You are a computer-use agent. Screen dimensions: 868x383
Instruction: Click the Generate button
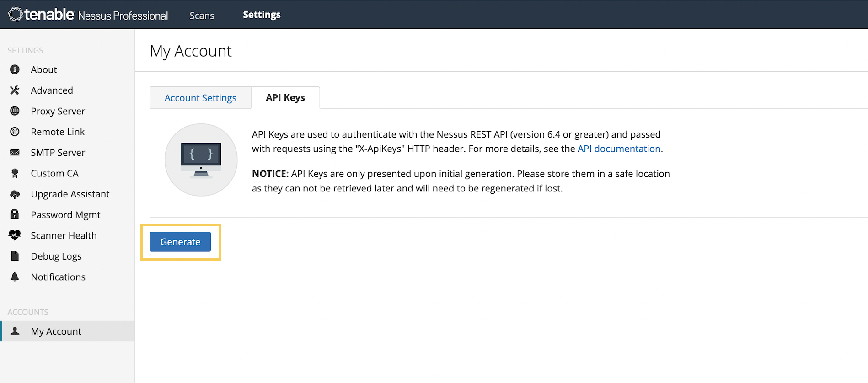(x=180, y=242)
